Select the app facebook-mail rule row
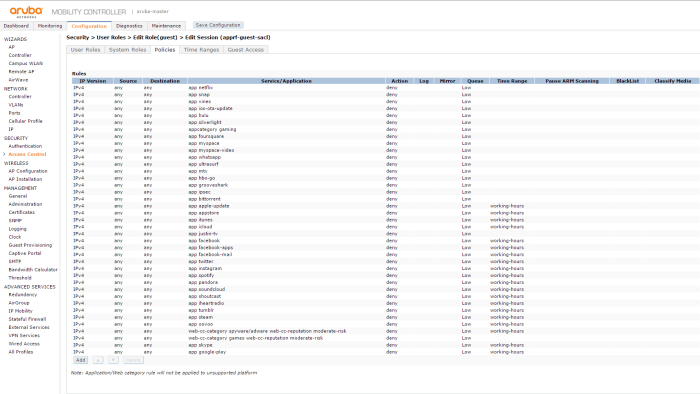This screenshot has width=700, height=394. point(385,254)
